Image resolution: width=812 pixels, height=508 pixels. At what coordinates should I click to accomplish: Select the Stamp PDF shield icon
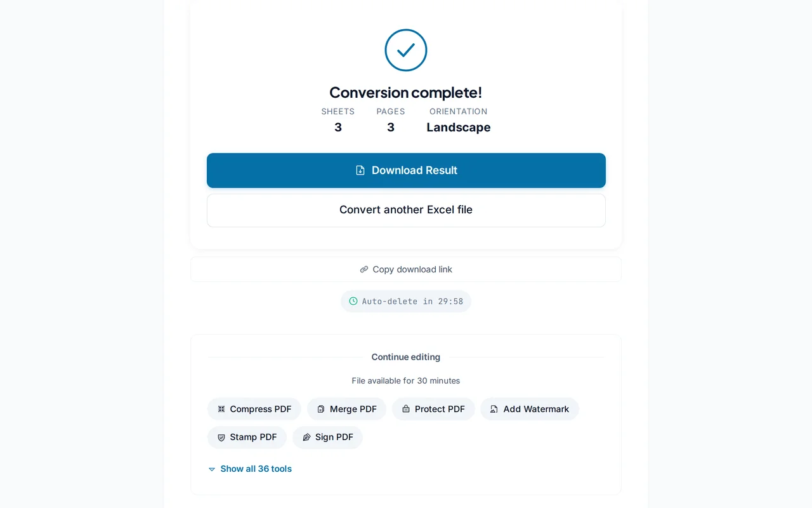pos(221,438)
